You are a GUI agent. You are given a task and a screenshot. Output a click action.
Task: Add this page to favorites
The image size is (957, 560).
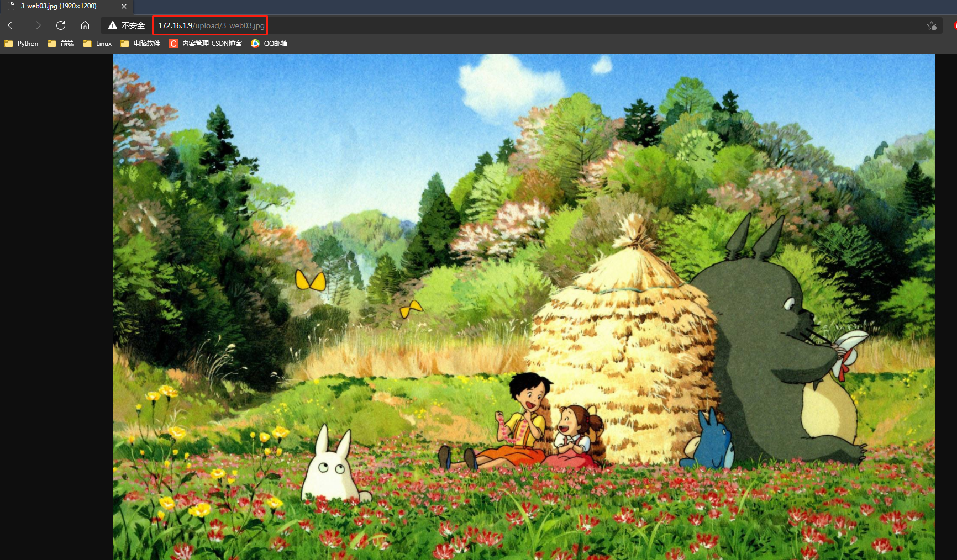(x=932, y=25)
